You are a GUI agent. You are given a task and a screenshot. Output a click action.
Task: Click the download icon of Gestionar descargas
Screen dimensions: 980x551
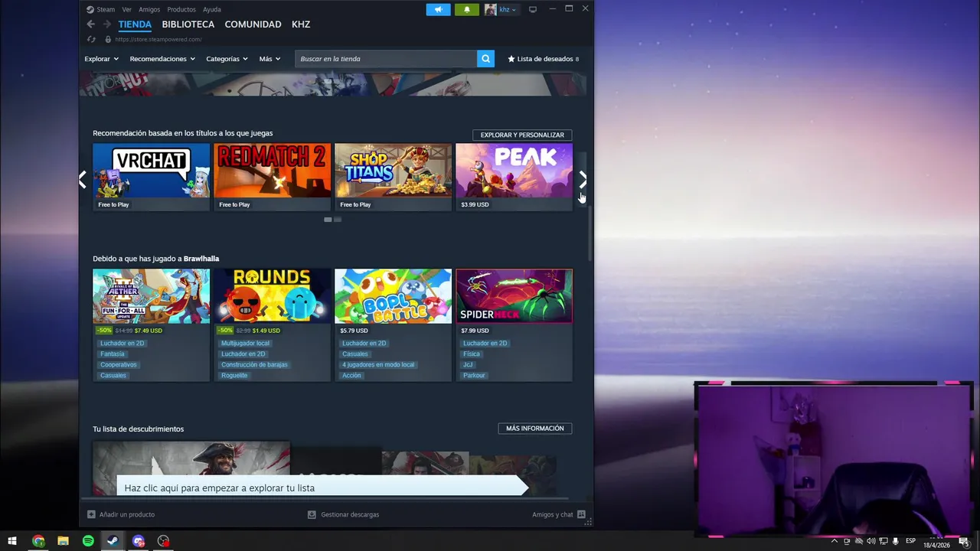pyautogui.click(x=312, y=514)
